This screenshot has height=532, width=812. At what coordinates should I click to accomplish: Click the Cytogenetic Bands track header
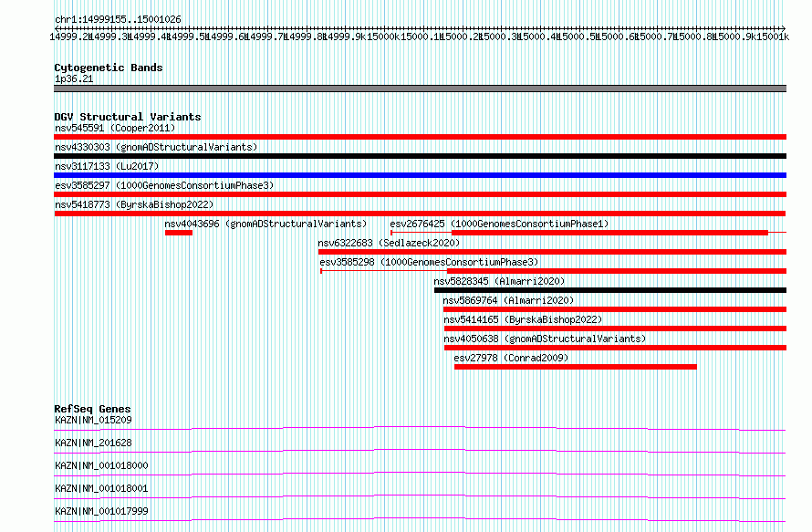click(x=109, y=68)
